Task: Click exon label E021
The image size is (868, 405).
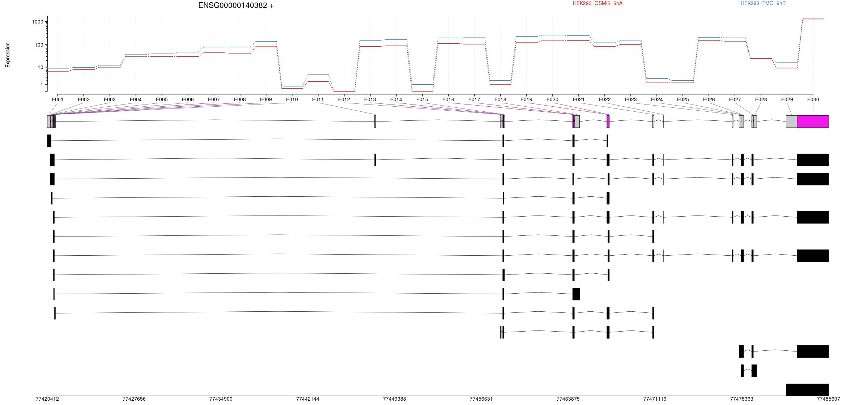Action: 579,99
